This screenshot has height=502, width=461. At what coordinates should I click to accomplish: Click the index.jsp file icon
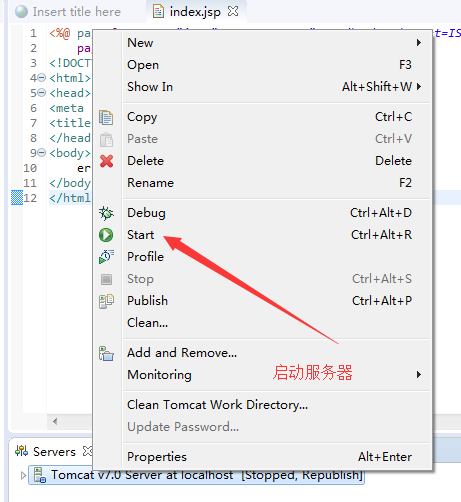(x=158, y=12)
